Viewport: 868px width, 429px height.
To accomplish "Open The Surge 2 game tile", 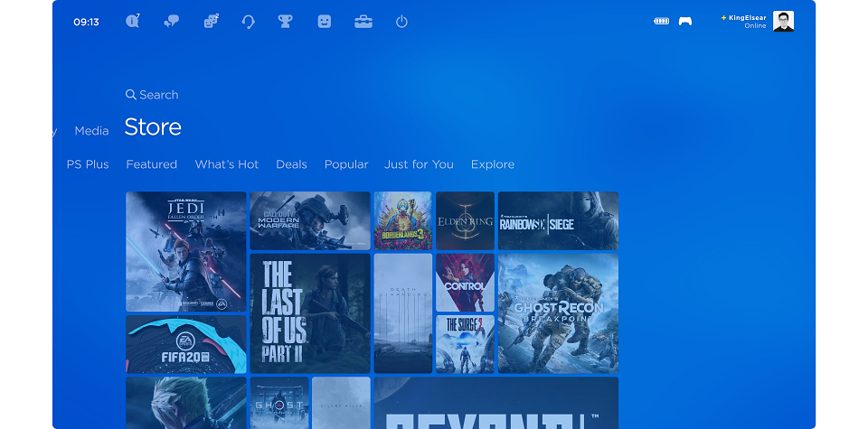I will (465, 344).
